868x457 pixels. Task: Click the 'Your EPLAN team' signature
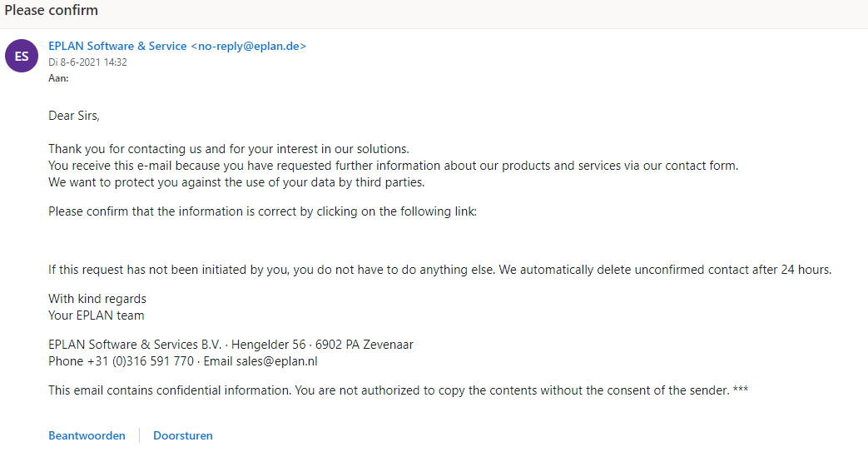[97, 315]
